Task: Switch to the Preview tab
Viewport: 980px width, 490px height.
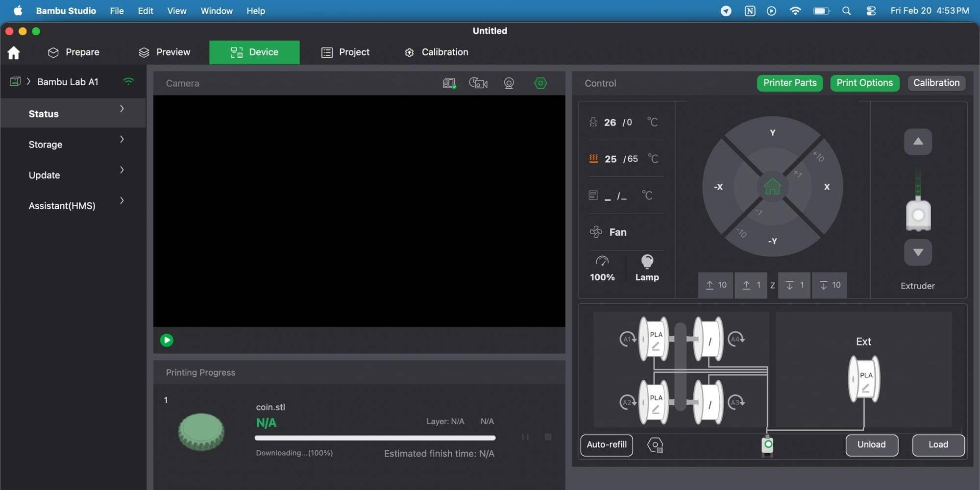Action: [165, 52]
